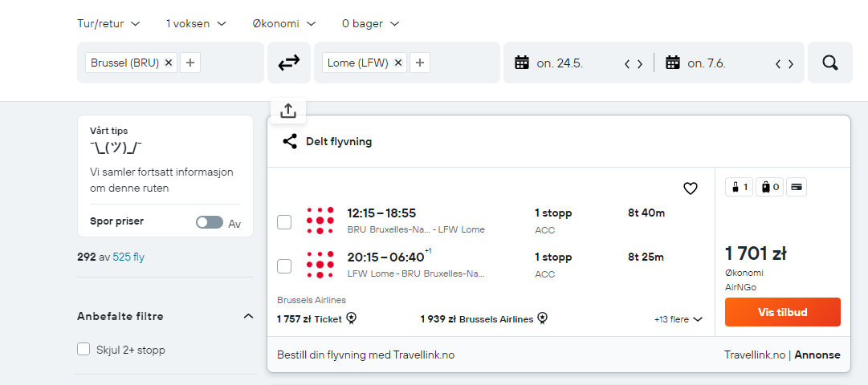This screenshot has height=385, width=868.
Task: Go to next return date
Action: [790, 63]
